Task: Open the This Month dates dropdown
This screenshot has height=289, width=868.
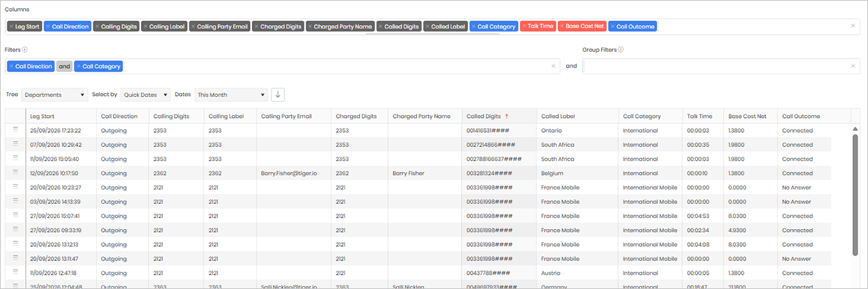Action: click(x=231, y=95)
